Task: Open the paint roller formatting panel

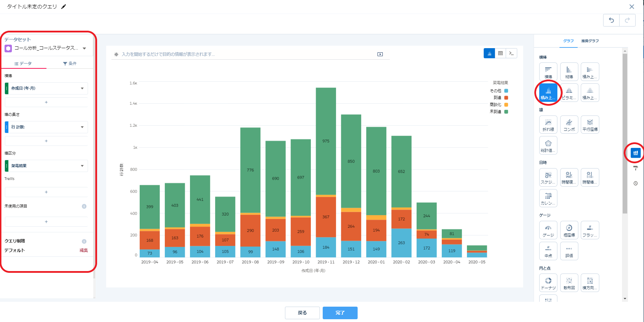Action: [x=636, y=168]
